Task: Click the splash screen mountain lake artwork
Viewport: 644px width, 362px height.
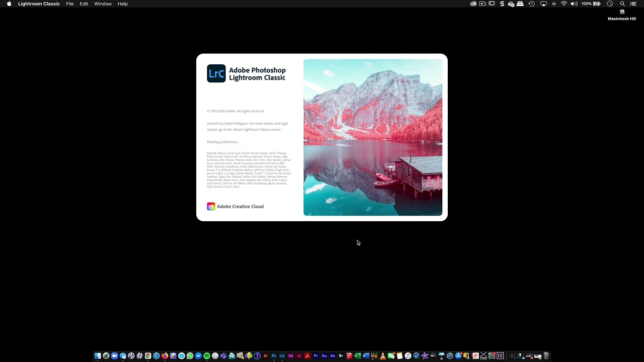Action: [373, 137]
